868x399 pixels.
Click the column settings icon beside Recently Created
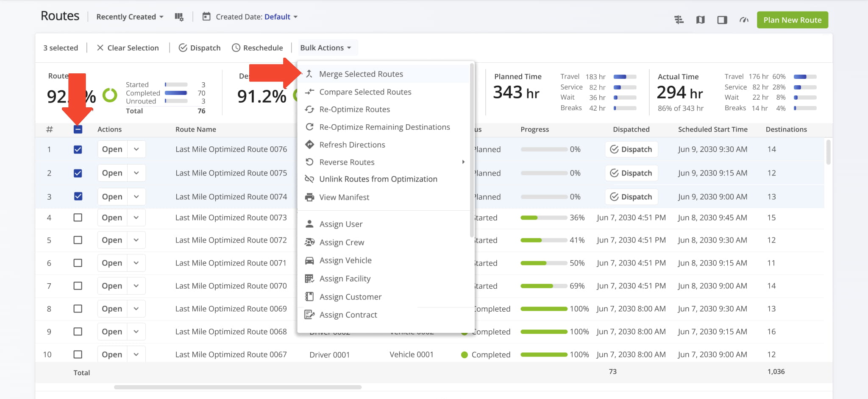pyautogui.click(x=179, y=17)
